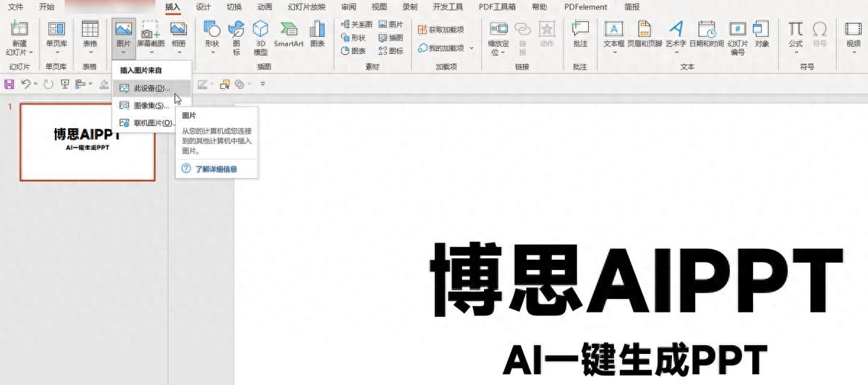Expand the 我的加载项 dropdown
The width and height of the screenshot is (868, 385).
(x=472, y=48)
